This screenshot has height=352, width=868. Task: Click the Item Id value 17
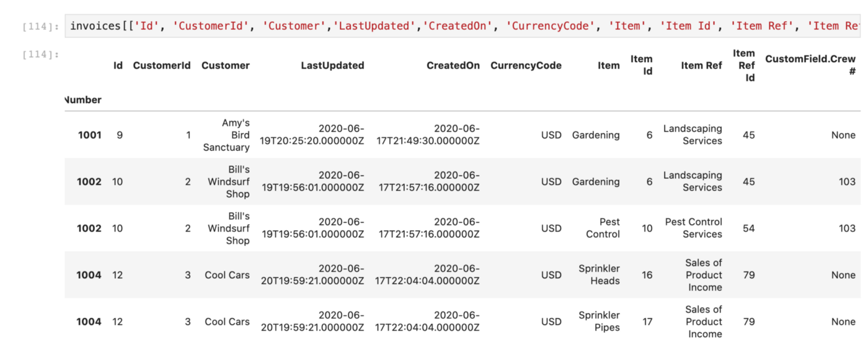tap(647, 321)
